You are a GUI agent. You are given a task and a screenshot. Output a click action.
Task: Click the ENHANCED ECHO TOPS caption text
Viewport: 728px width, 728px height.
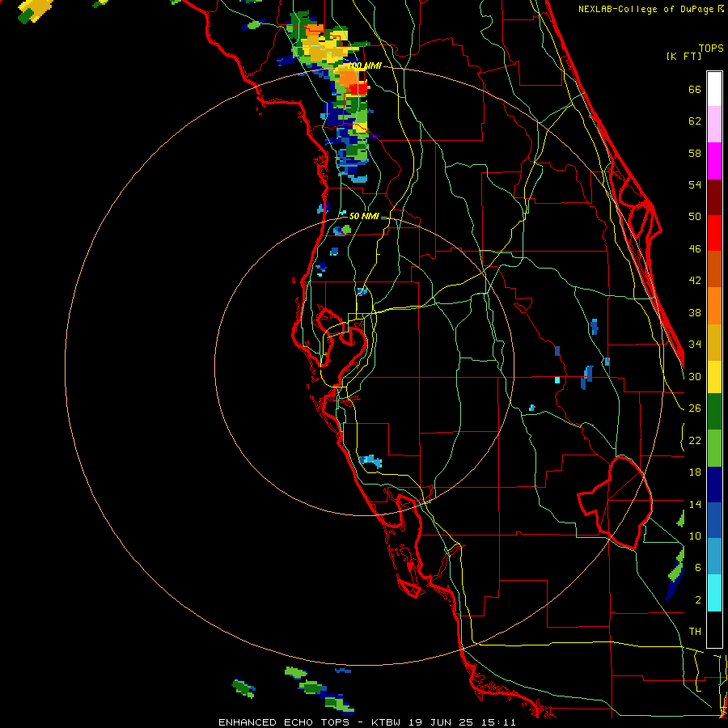coord(284,722)
